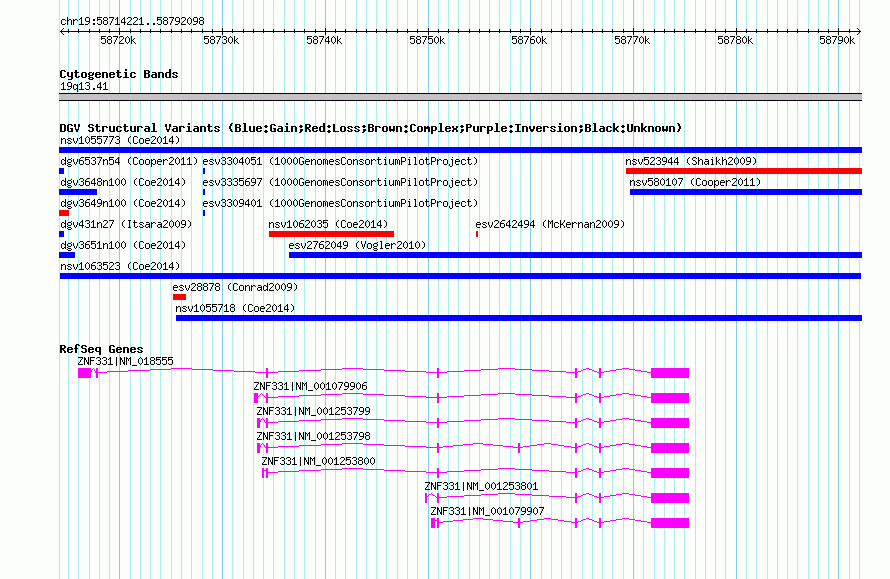Open esv3335697 1000Genomes variant label

(340, 182)
